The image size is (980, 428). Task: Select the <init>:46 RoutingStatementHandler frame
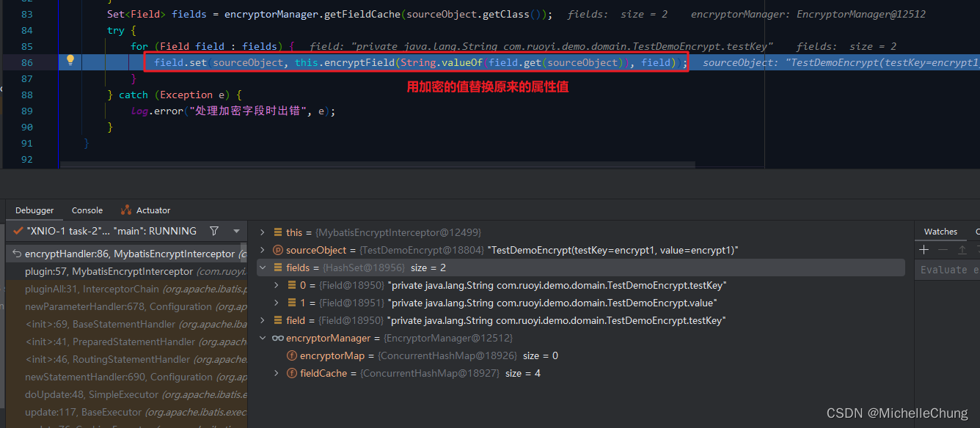pyautogui.click(x=126, y=359)
